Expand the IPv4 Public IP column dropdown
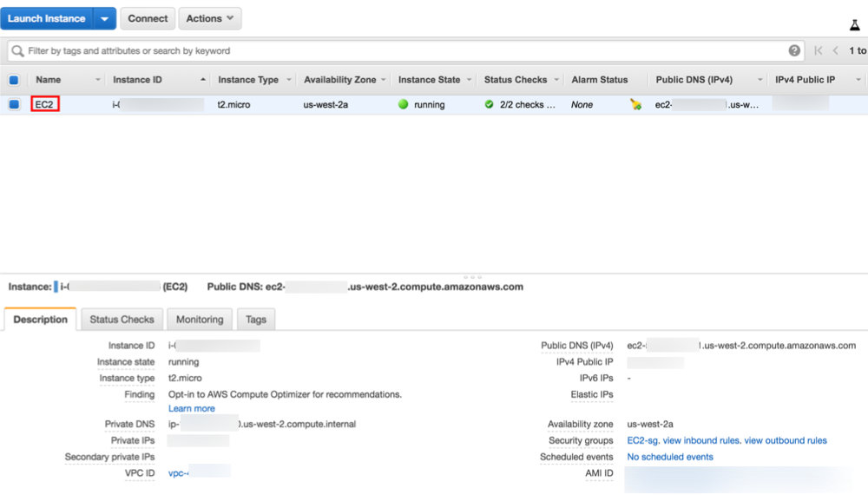This screenshot has width=868, height=495. tap(858, 80)
